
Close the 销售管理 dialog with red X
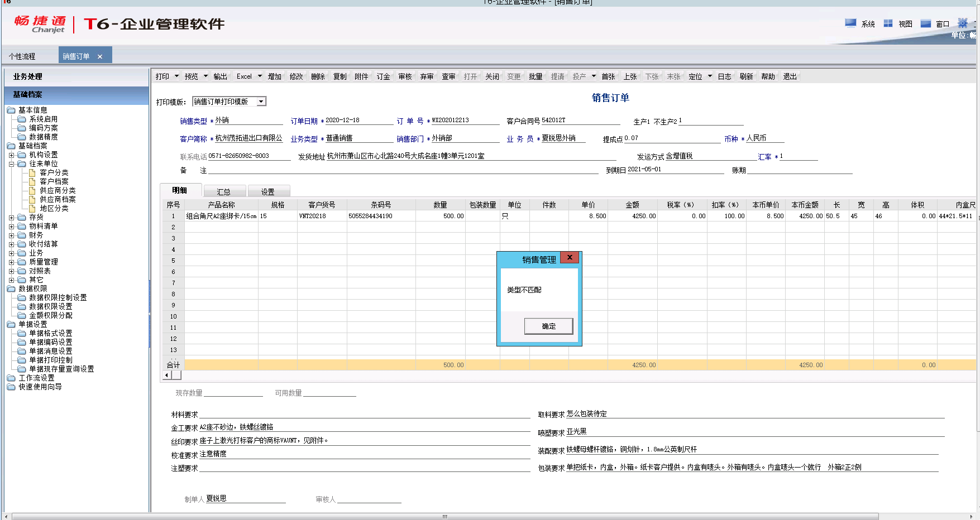point(570,258)
